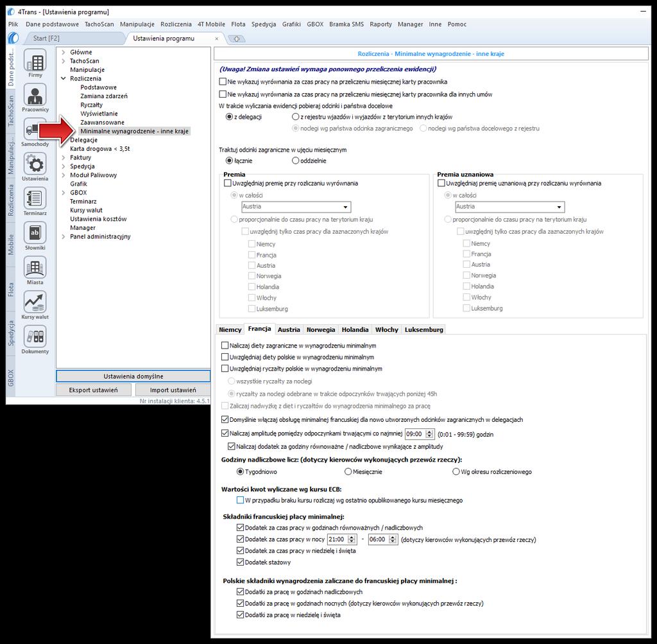The width and height of the screenshot is (657, 644).
Task: Open the Dokumenty binders icon
Action: [x=35, y=336]
